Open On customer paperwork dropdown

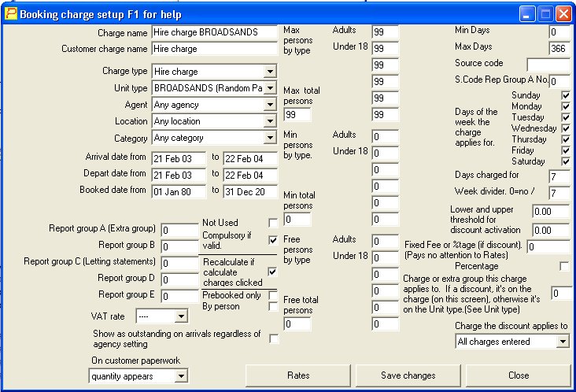181,376
